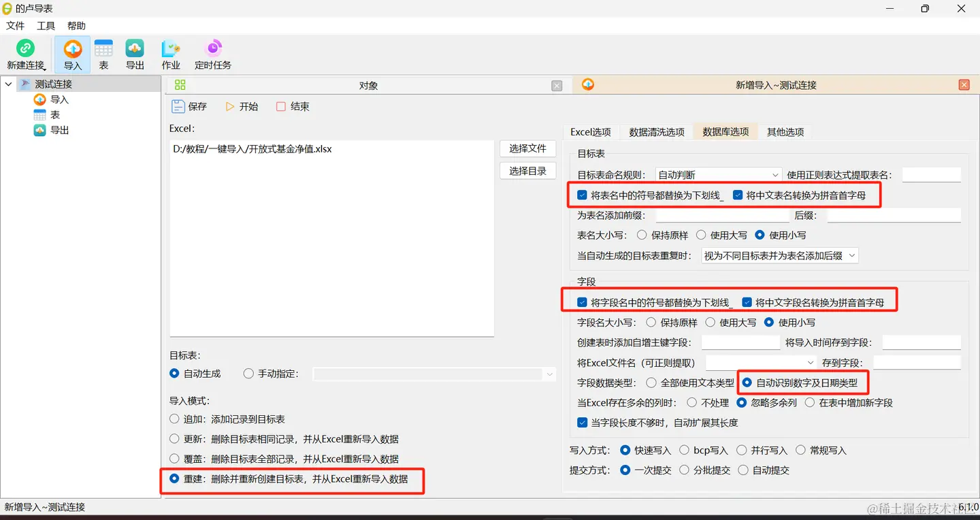980x520 pixels.
Task: Uncheck 将字段名中的符号都替换为下划线_
Action: coord(582,302)
